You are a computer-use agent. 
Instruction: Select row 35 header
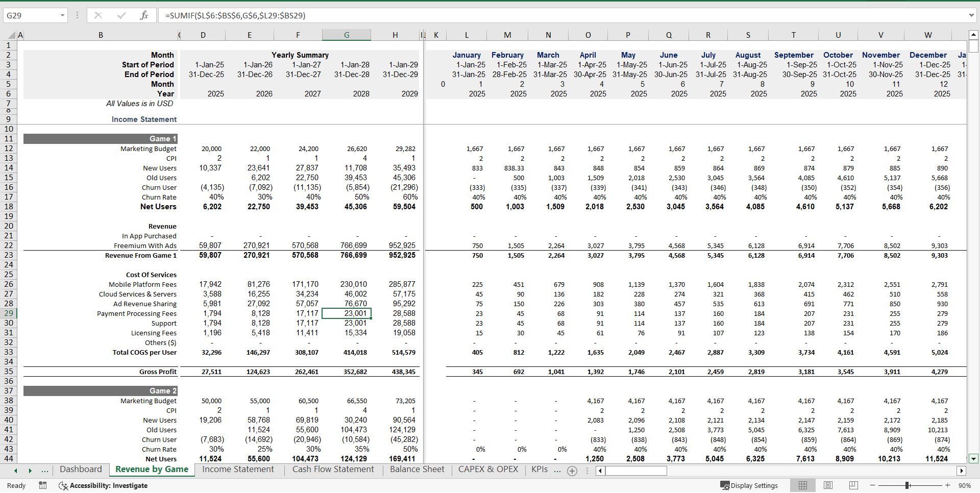tap(9, 372)
